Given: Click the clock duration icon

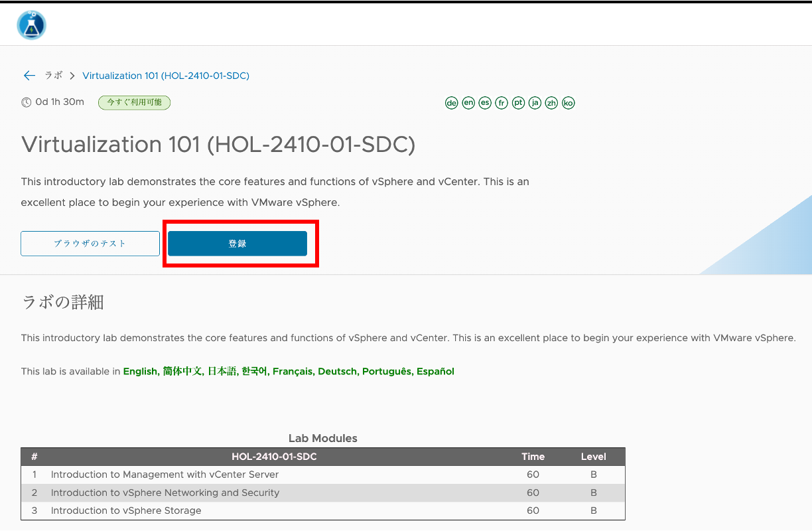Looking at the screenshot, I should pos(26,102).
